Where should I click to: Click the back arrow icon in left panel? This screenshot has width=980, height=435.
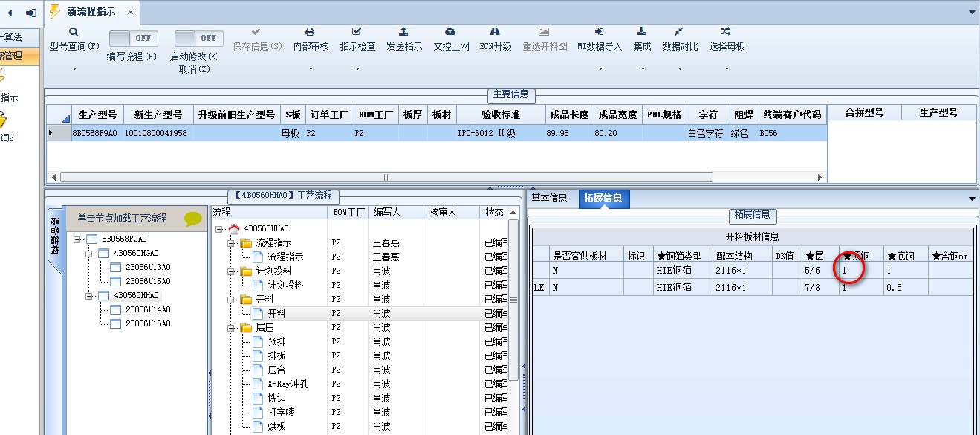tap(10, 13)
